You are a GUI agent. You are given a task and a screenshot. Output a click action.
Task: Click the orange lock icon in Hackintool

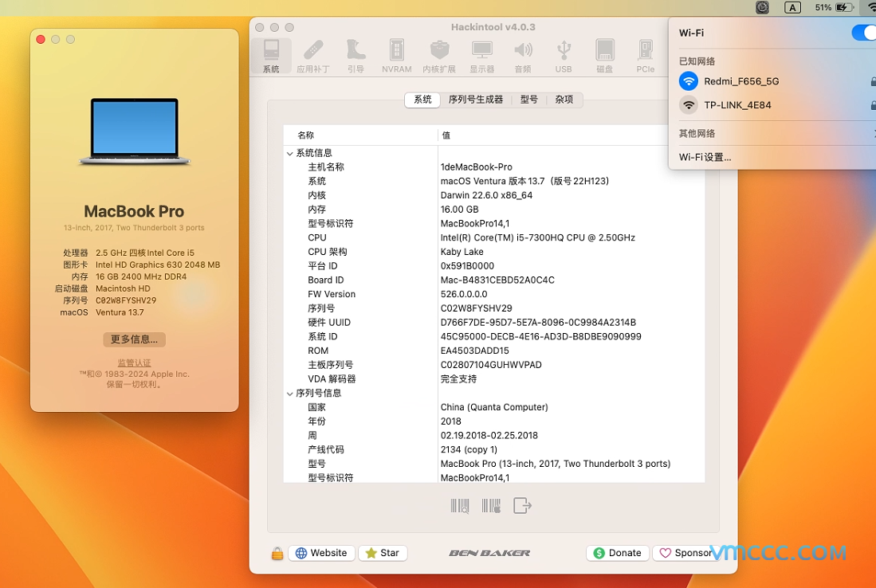click(277, 554)
